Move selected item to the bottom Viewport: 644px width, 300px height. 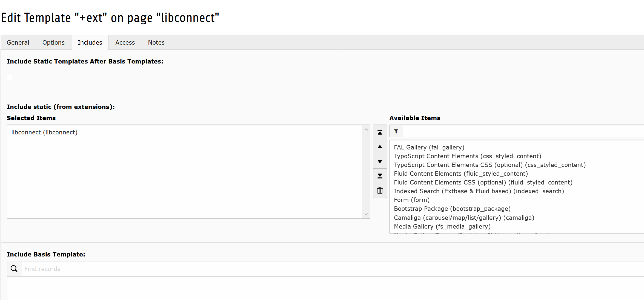pos(380,176)
